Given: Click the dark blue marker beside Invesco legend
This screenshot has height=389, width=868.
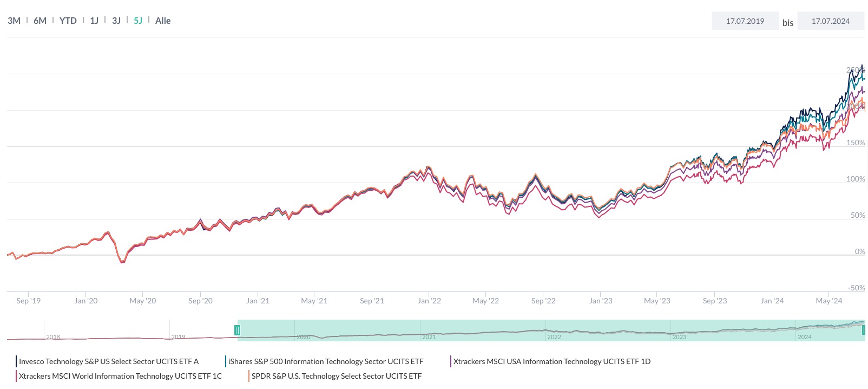Looking at the screenshot, I should (16, 361).
